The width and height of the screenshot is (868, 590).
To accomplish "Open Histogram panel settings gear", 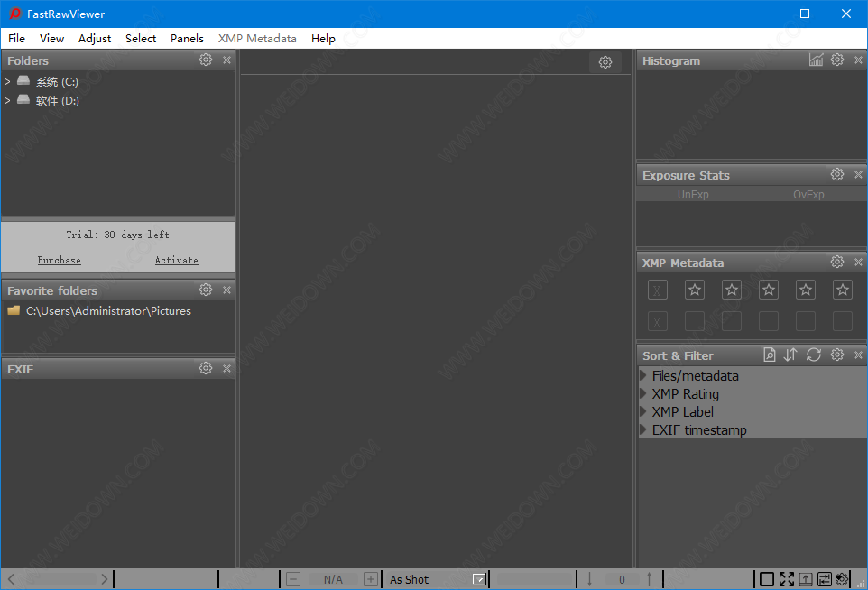I will click(837, 60).
